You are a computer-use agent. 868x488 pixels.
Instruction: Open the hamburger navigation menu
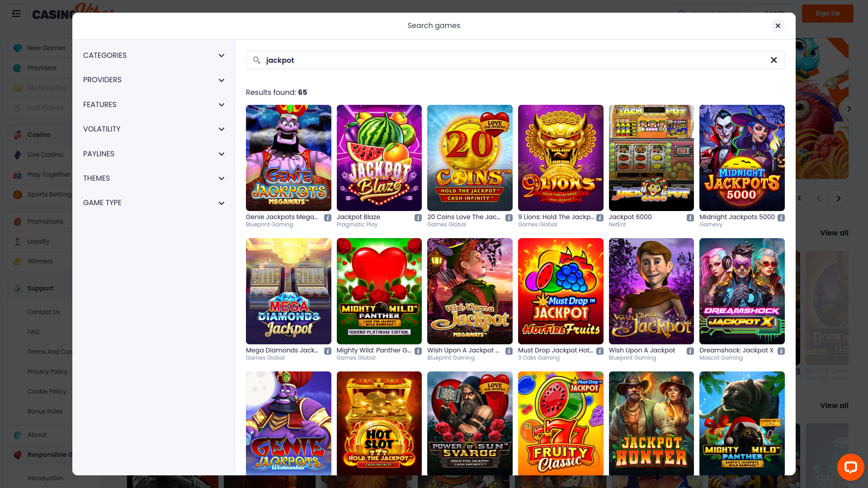16,14
